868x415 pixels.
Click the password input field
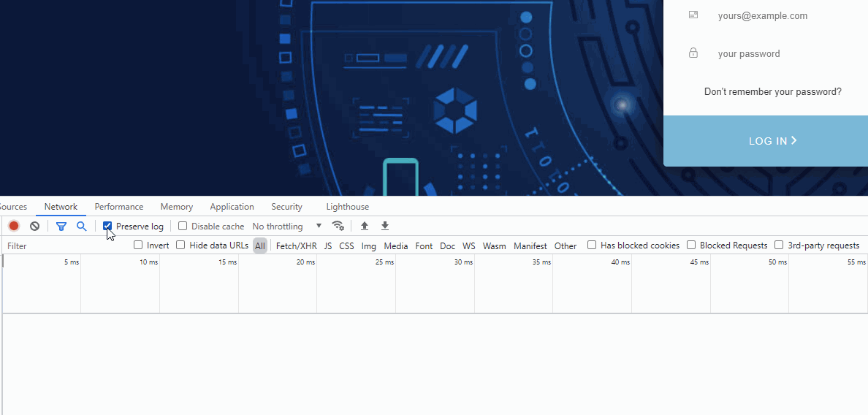tap(786, 53)
